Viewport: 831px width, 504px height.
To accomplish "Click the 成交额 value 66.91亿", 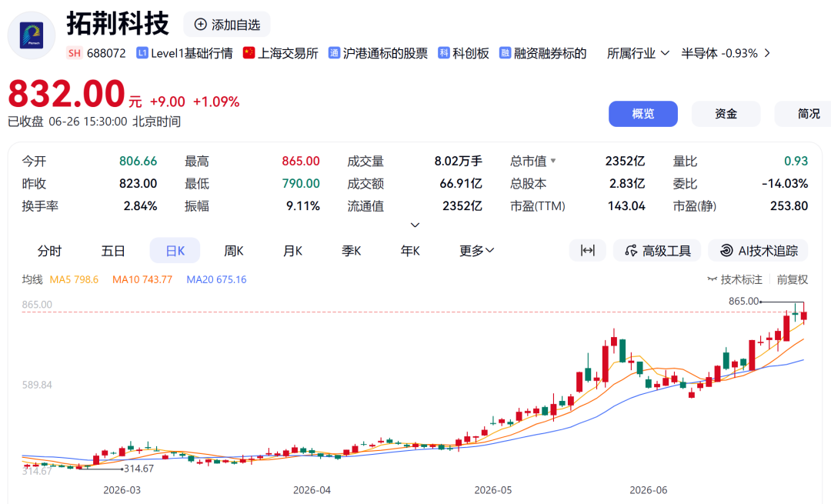I will [x=461, y=183].
